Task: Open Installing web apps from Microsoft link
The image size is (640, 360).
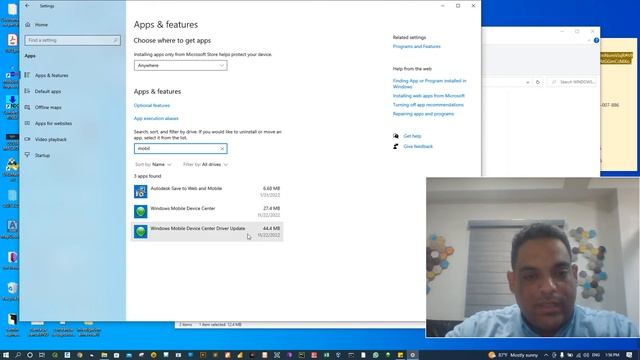Action: (x=429, y=96)
